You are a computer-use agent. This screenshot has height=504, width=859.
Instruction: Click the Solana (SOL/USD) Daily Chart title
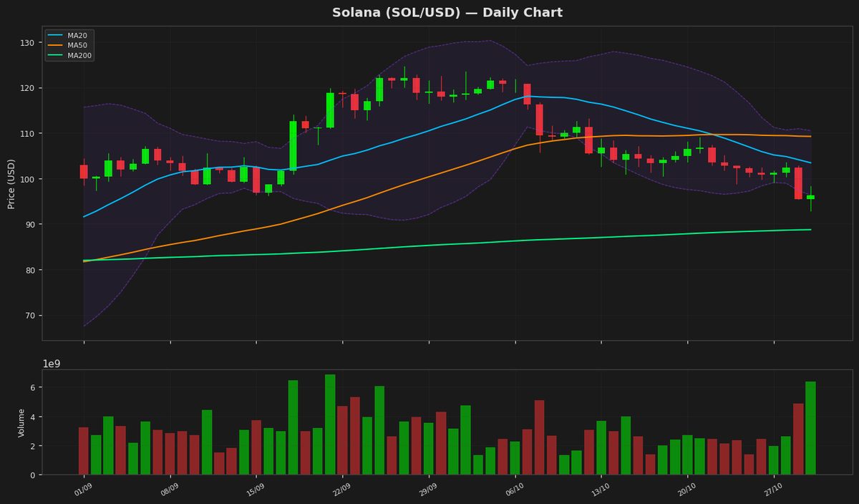point(447,13)
